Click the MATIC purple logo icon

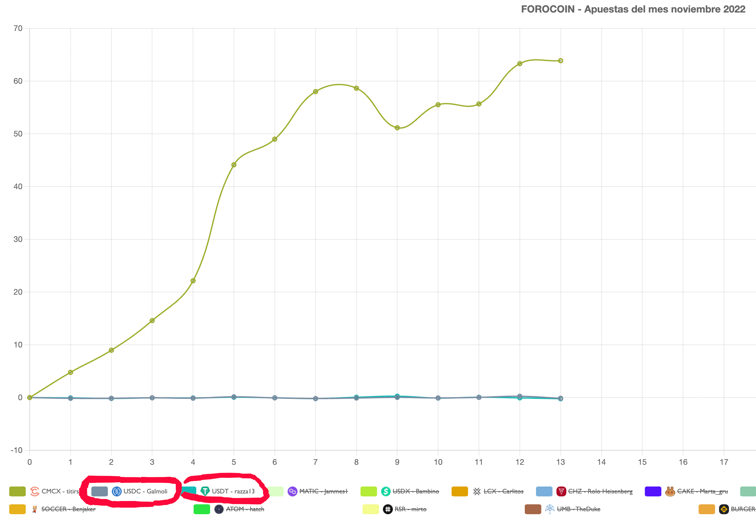tap(292, 491)
